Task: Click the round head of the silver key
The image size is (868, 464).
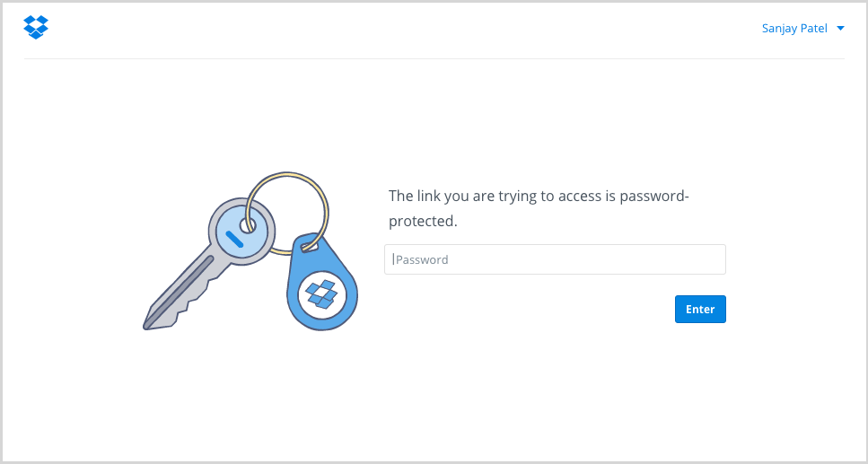Action: coord(240,231)
